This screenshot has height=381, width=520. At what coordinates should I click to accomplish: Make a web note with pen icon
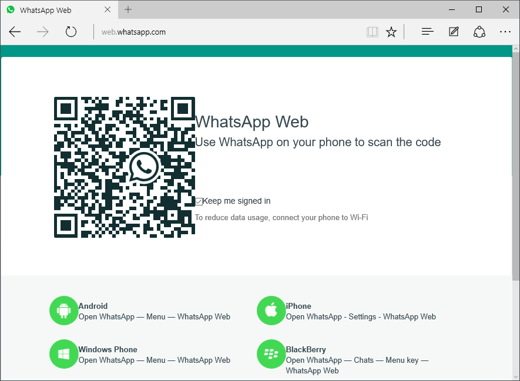(x=454, y=32)
